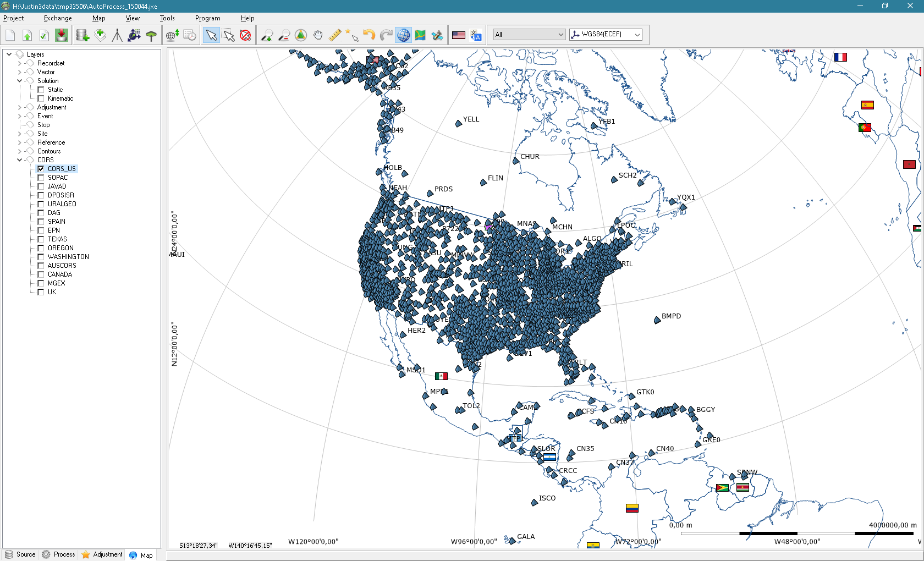Open the Project menu
This screenshot has width=924, height=561.
click(x=14, y=18)
